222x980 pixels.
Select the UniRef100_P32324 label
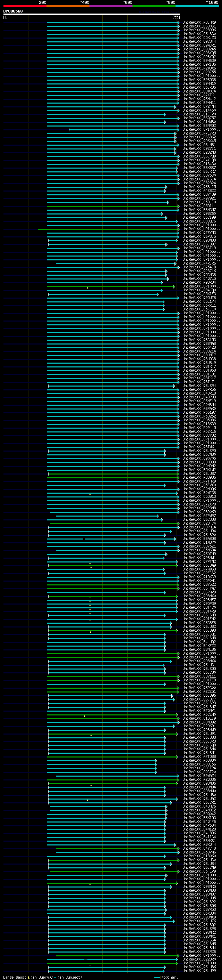tap(199, 183)
